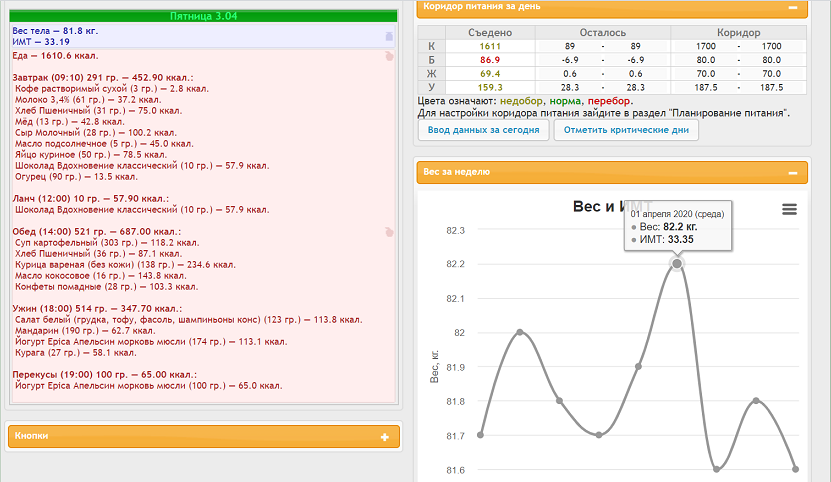831x482 pixels.
Task: Click the 82.3 y-axis label
Action: tap(455, 231)
